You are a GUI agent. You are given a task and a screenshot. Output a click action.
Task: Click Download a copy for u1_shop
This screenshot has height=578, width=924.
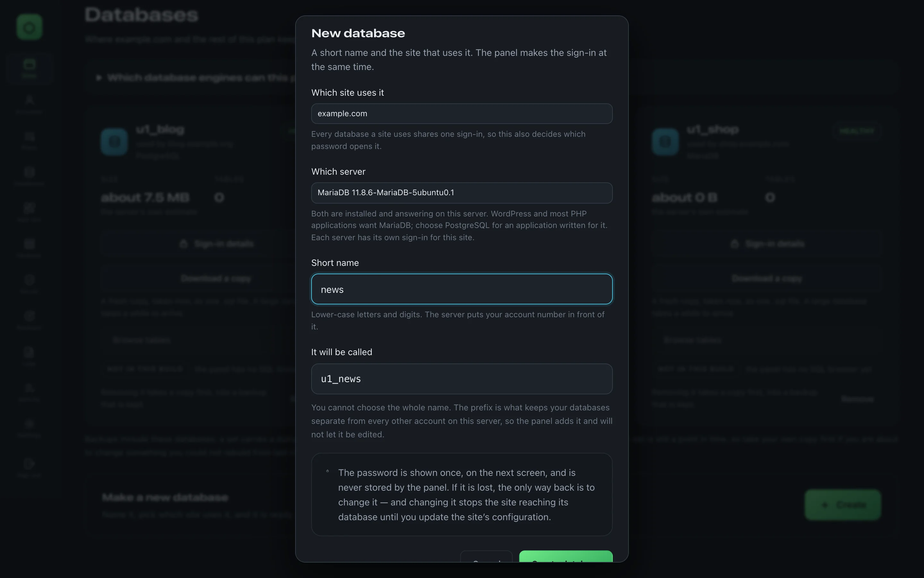767,278
